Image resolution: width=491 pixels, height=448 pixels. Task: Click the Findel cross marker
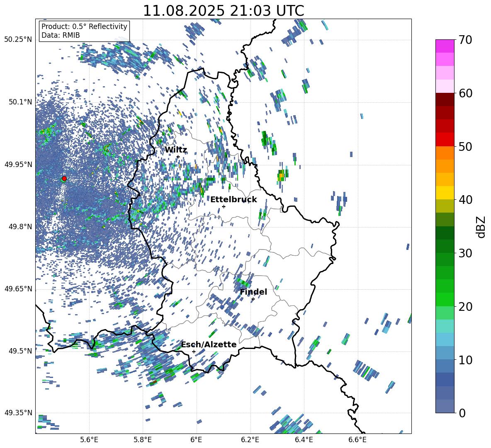point(253,299)
